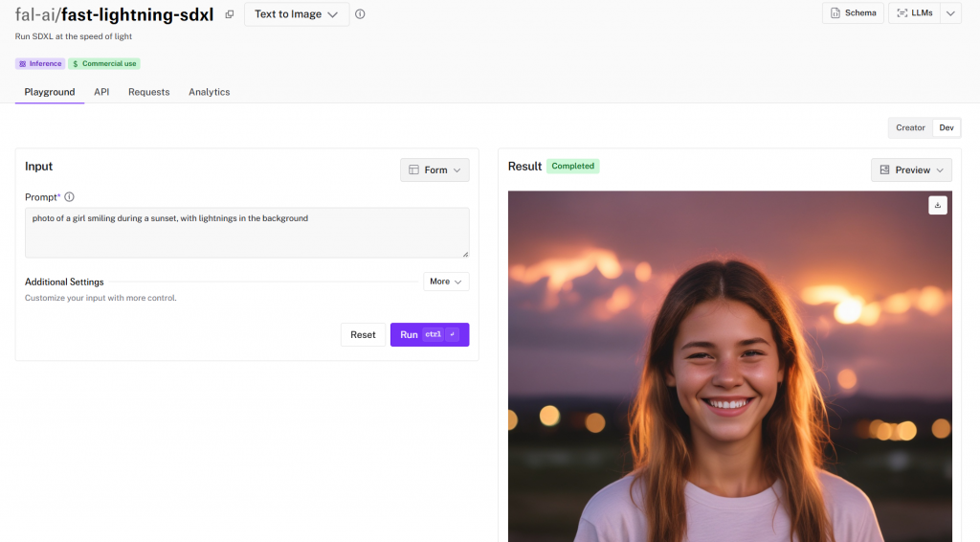Run the prompt with the Run button
The image size is (980, 542).
430,334
